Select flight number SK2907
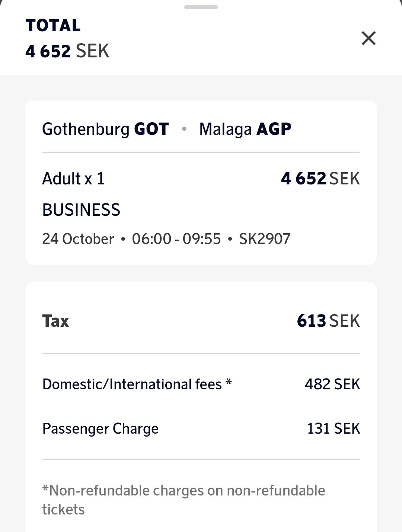 (x=265, y=239)
